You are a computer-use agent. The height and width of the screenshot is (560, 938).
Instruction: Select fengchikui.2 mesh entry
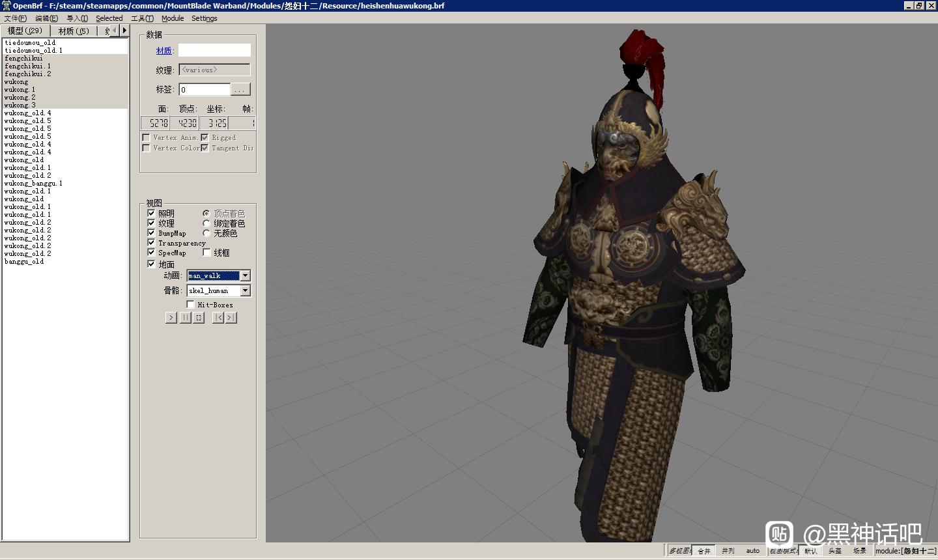[66, 74]
